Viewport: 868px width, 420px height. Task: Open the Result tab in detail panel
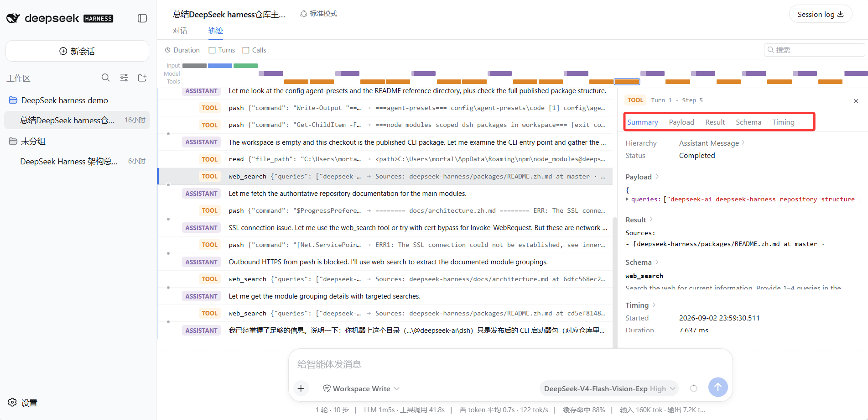[x=715, y=122]
